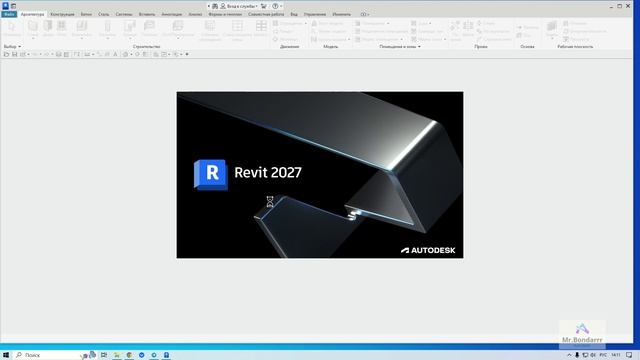Show hidden system tray icons

pyautogui.click(x=569, y=355)
